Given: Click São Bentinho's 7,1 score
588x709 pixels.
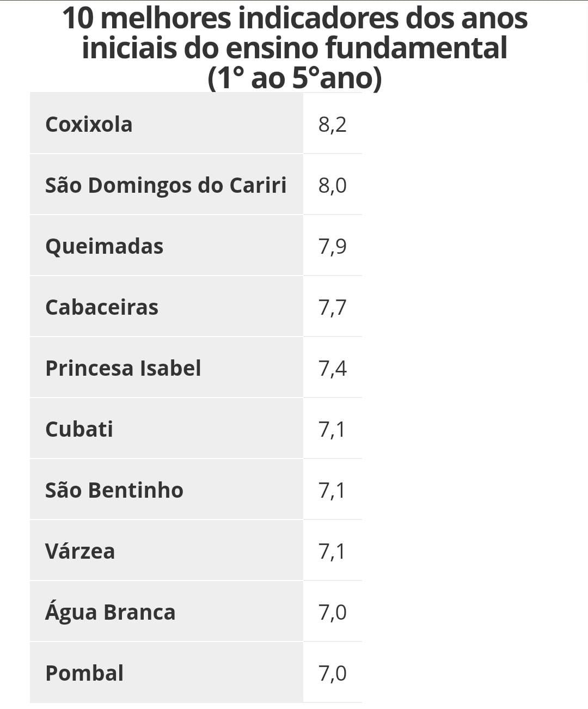Looking at the screenshot, I should pyautogui.click(x=332, y=491).
